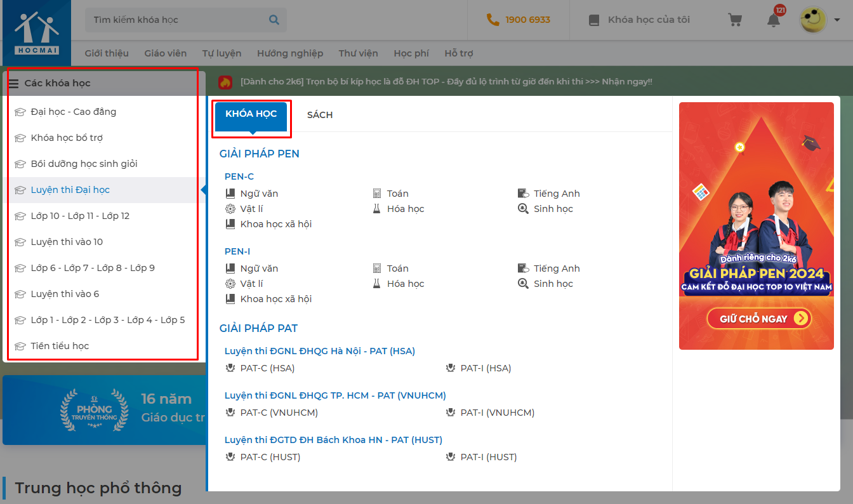Open the Hỗ trợ menu

(x=459, y=53)
